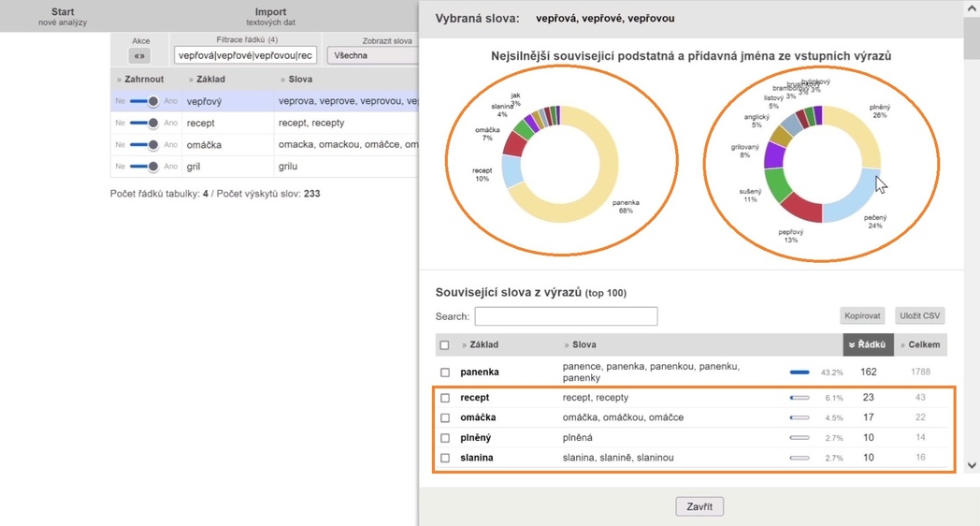
Task: Open the Import textových dat tab
Action: click(270, 16)
